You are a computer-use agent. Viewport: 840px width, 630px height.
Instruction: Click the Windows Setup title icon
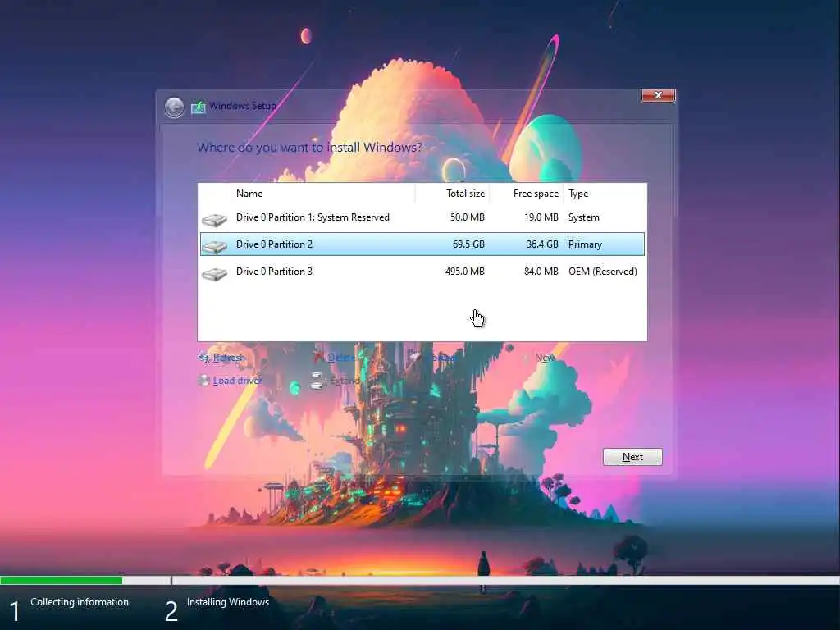pos(199,107)
